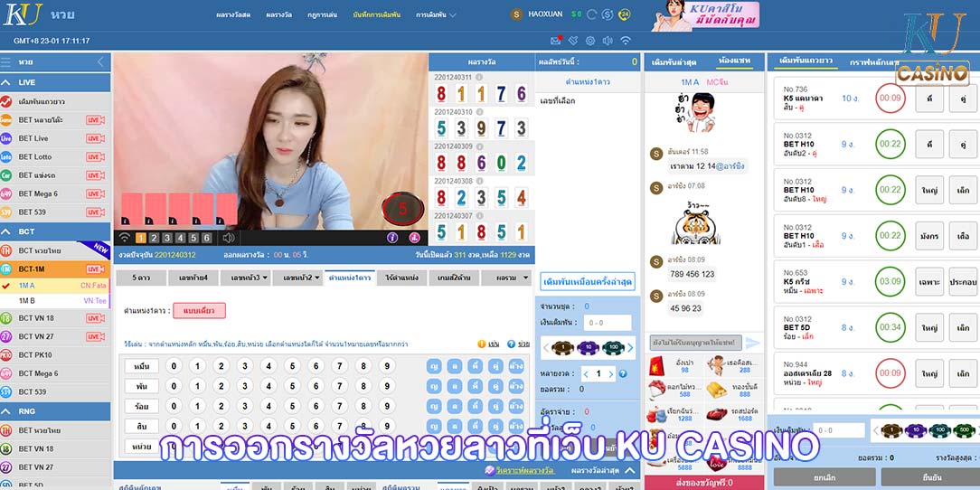Image resolution: width=980 pixels, height=490 pixels.
Task: Mute site sound via header speaker icon
Action: click(x=608, y=41)
